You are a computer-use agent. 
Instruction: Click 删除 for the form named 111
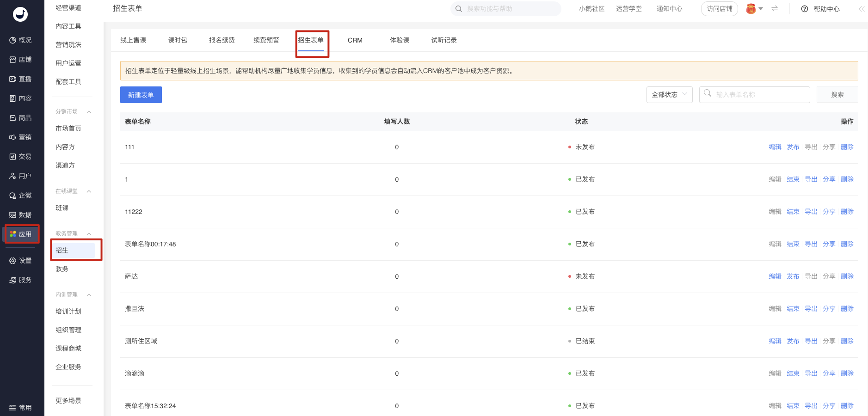click(847, 147)
